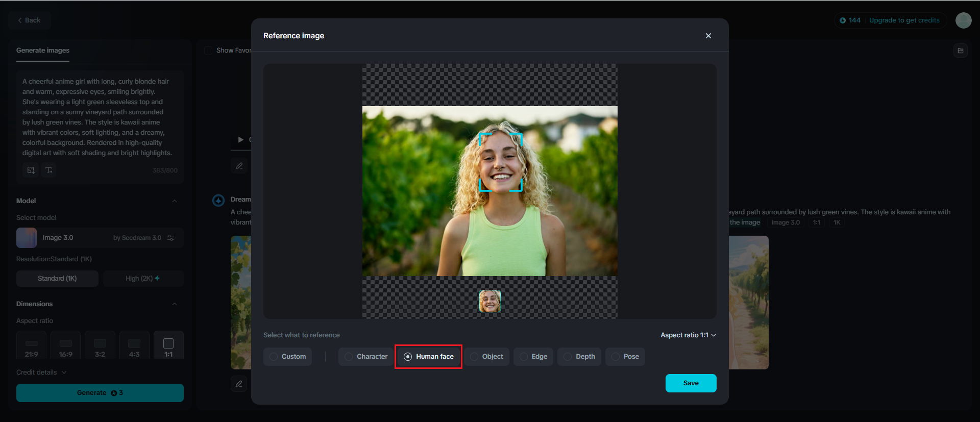This screenshot has width=980, height=422.
Task: Expand Credit details
Action: point(41,373)
